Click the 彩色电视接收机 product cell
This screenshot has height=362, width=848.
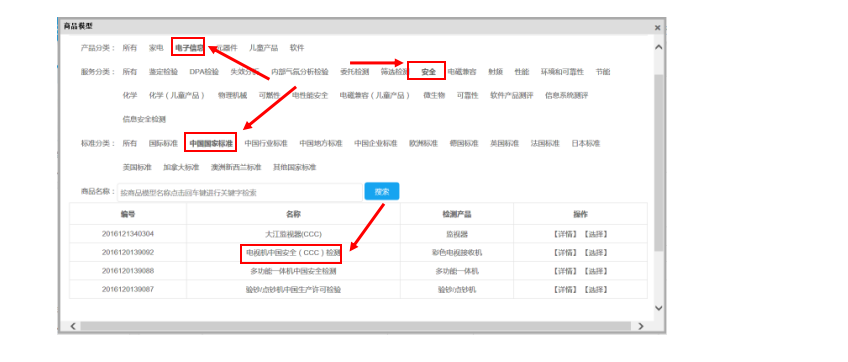[x=457, y=253]
